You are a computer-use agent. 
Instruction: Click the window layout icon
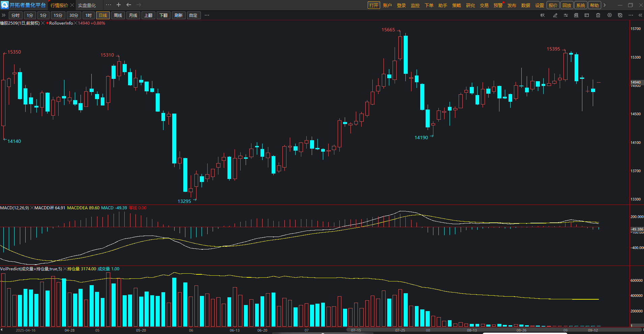click(x=587, y=15)
